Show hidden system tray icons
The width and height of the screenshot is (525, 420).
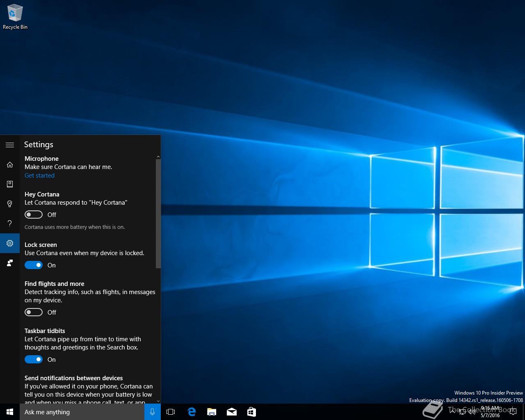452,412
